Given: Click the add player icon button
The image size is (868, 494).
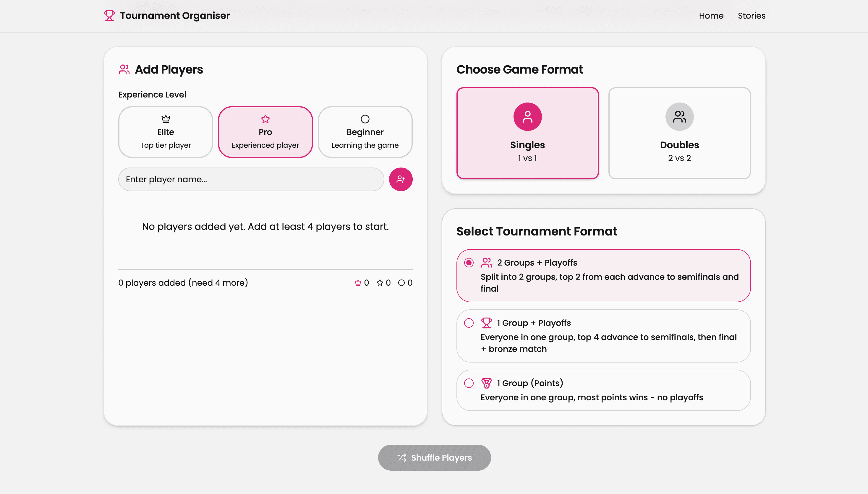Looking at the screenshot, I should [401, 179].
